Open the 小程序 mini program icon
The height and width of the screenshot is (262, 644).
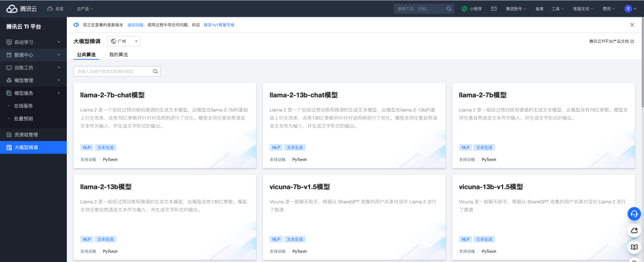(x=465, y=8)
